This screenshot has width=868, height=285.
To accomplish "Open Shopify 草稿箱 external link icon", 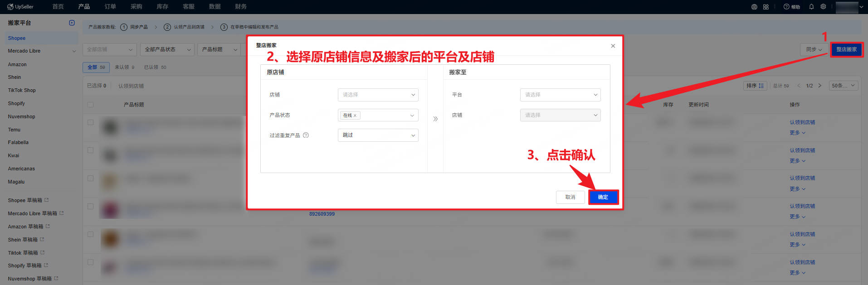I will coord(46,265).
